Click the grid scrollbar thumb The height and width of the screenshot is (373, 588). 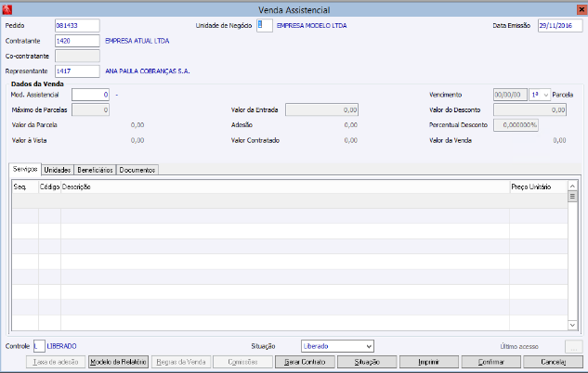(x=572, y=196)
